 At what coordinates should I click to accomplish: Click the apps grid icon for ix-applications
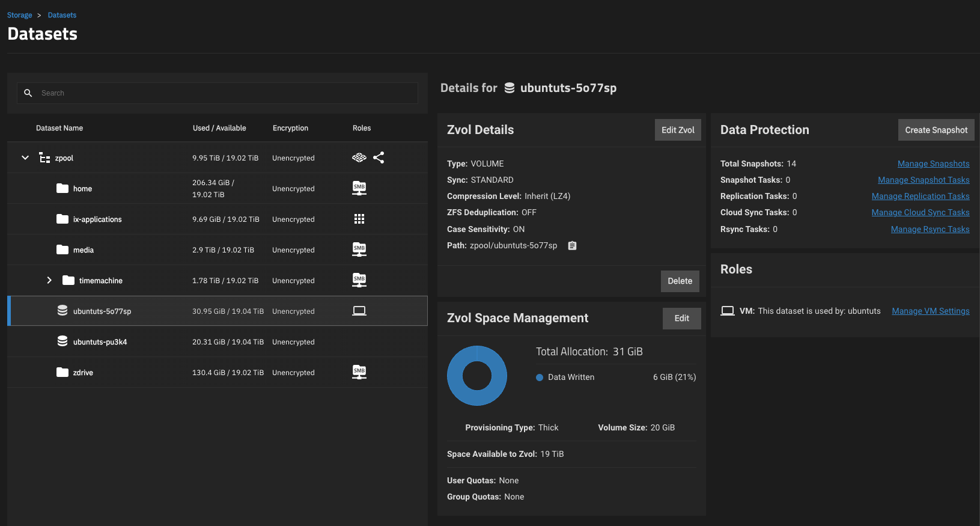(x=359, y=219)
